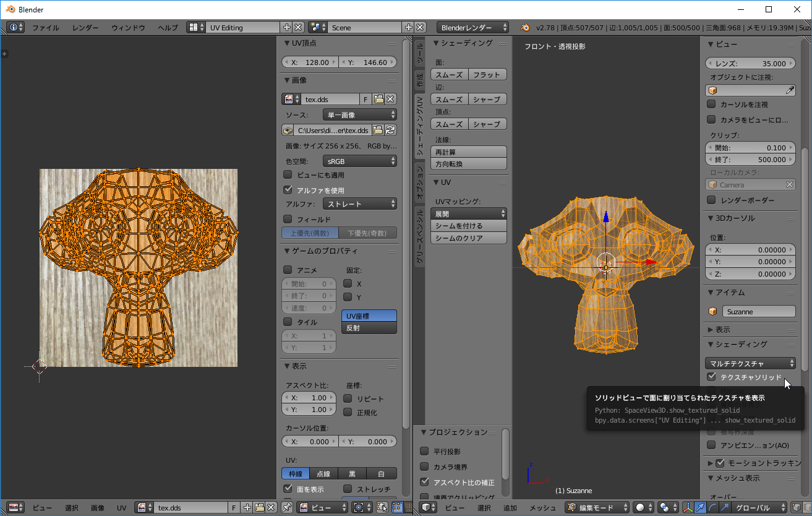
Task: Open an image file from the bottom header folder icon
Action: tap(259, 507)
